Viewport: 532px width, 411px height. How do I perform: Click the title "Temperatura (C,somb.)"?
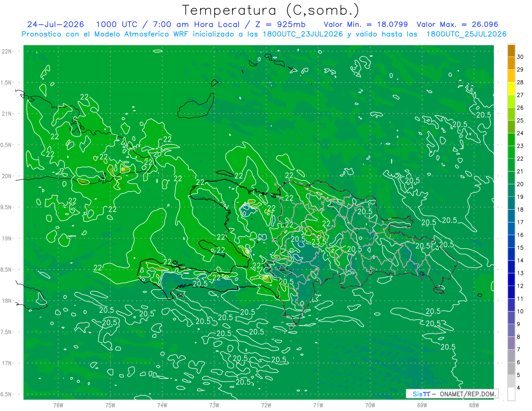click(271, 10)
